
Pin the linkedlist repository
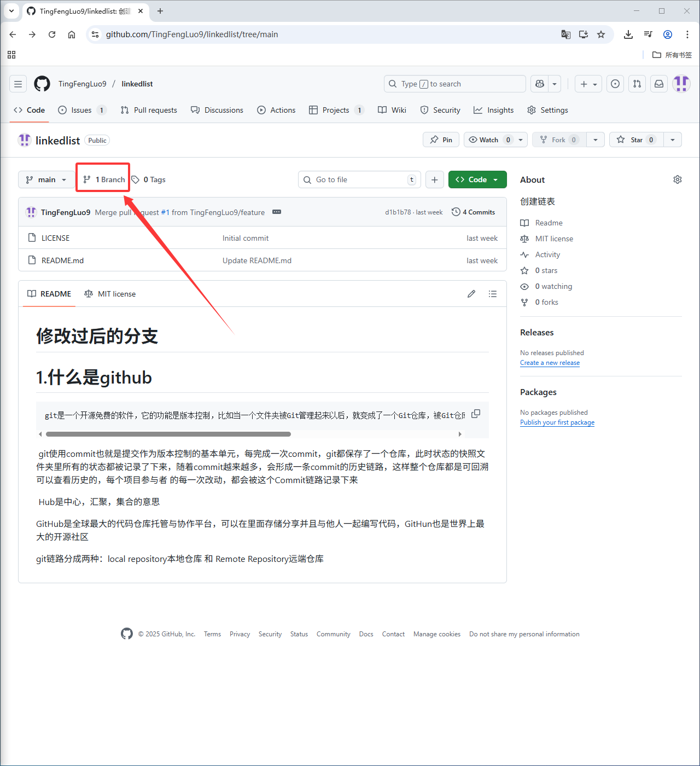point(441,140)
